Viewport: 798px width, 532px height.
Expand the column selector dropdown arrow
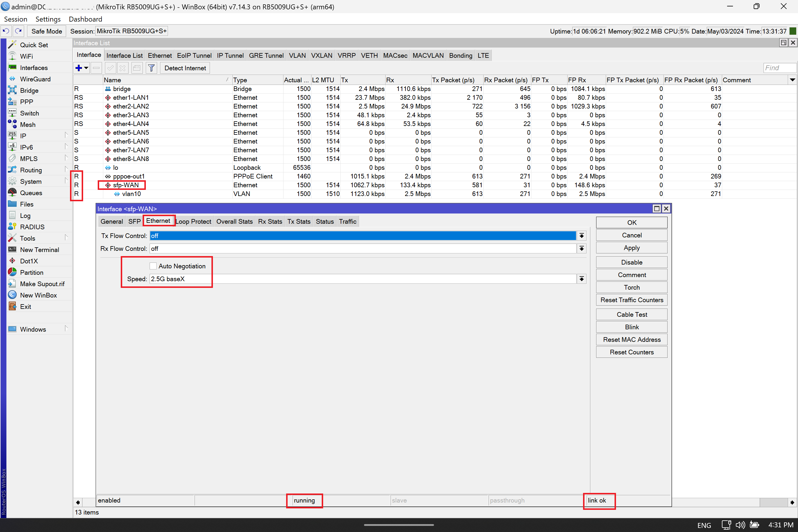click(792, 80)
